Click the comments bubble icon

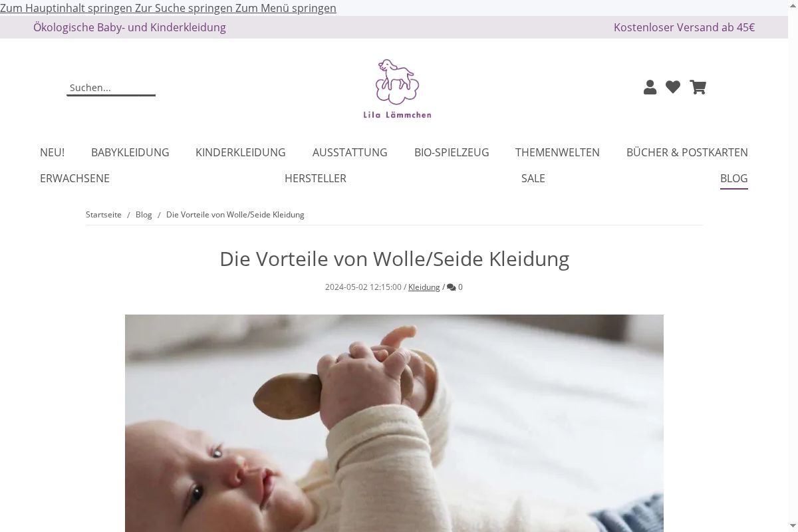[452, 287]
